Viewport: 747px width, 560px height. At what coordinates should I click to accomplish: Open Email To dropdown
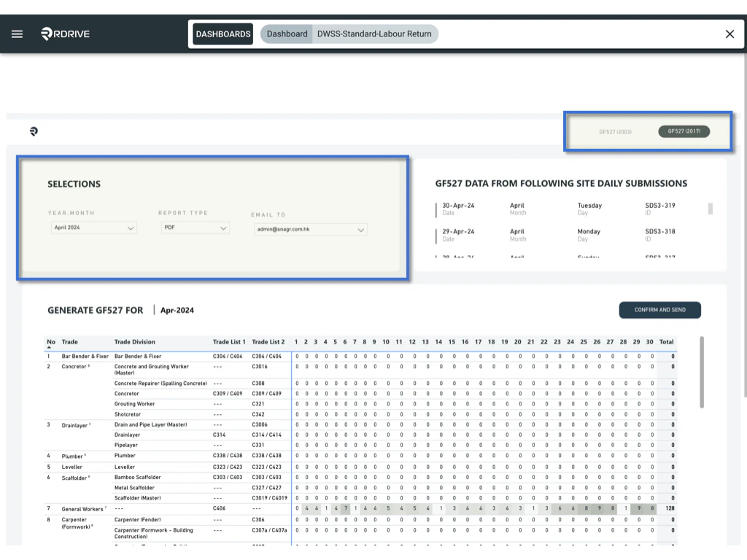pos(310,230)
